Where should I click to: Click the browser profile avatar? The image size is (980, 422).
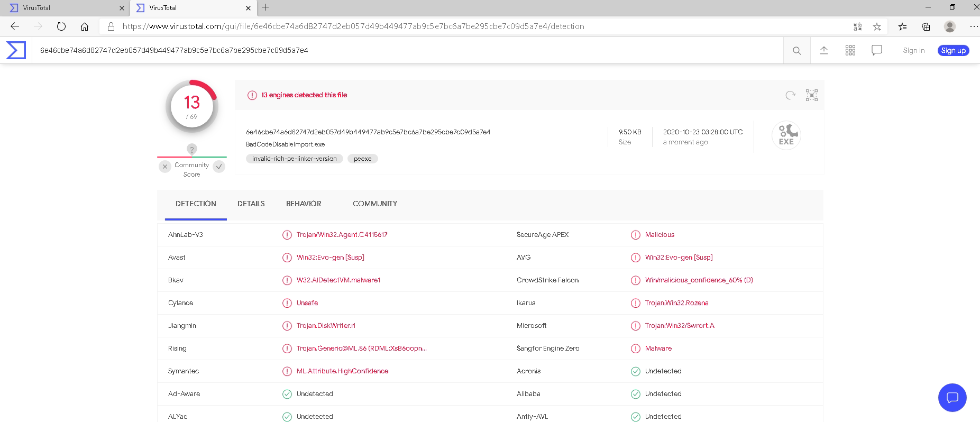(x=950, y=26)
